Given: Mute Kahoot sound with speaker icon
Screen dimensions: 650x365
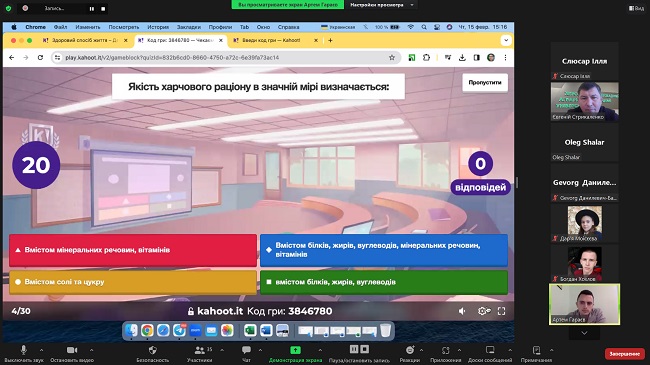Looking at the screenshot, I should 462,311.
